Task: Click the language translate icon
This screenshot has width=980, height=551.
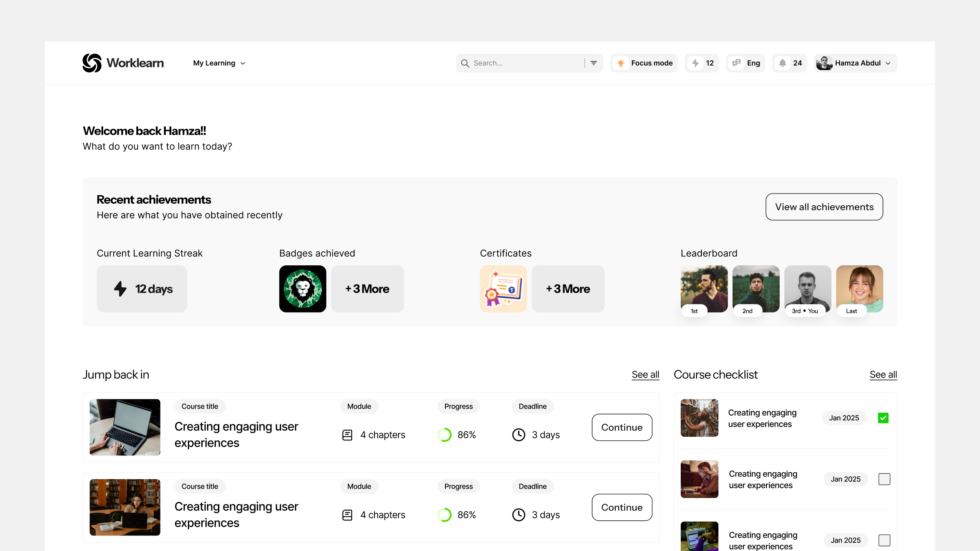Action: click(737, 63)
